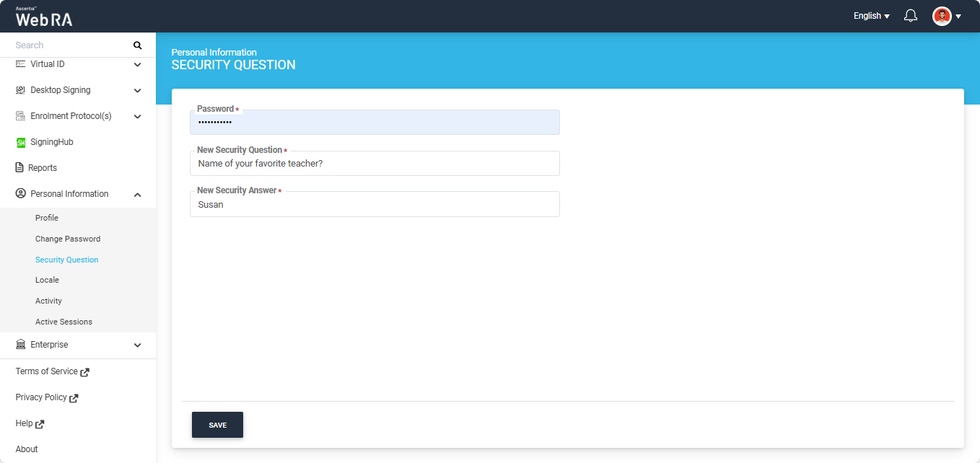
Task: Open the English language dropdown
Action: click(871, 16)
